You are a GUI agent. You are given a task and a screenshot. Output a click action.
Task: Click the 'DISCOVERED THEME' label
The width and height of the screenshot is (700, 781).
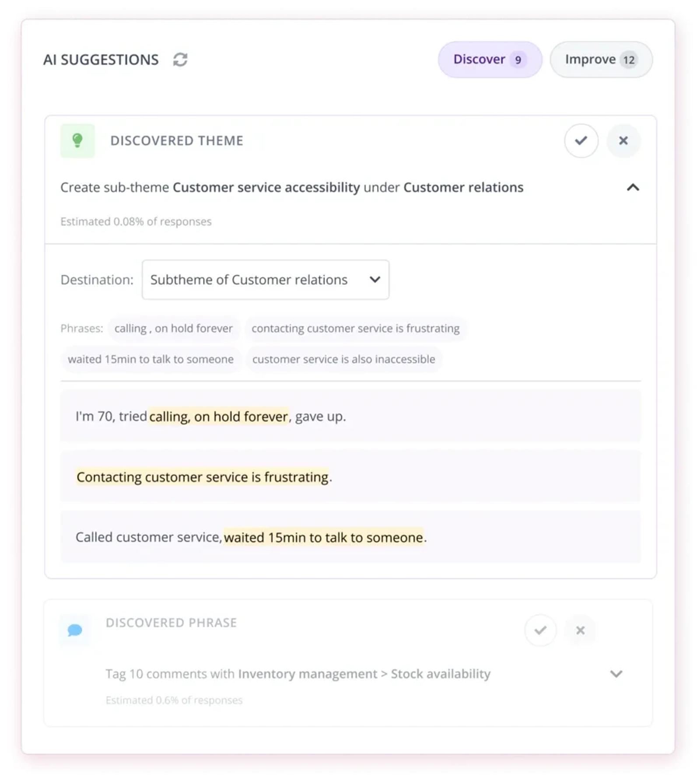[x=176, y=140]
